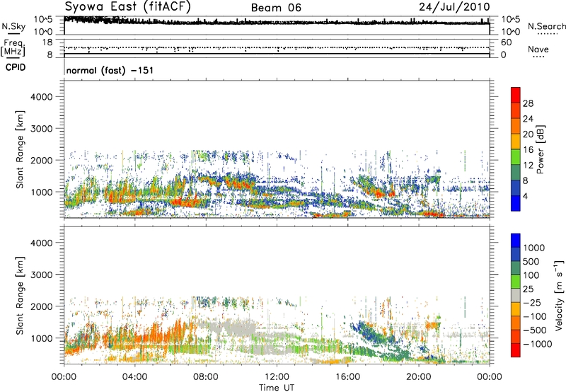Click the '500' tick on Velocity scale

[x=531, y=261]
